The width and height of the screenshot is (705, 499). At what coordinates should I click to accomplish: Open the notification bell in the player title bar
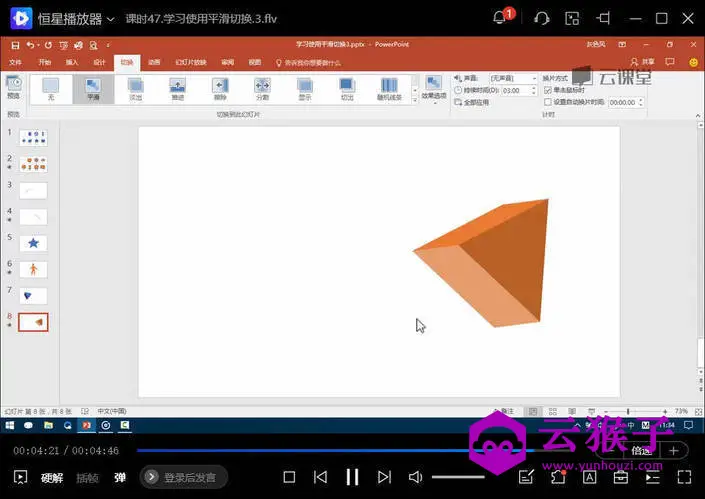pos(500,17)
